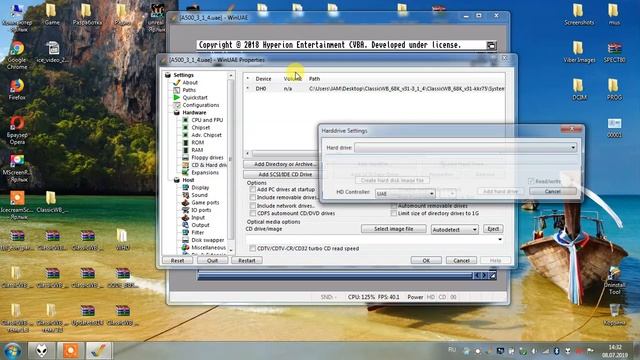
Task: Eject the CD image
Action: pos(493,229)
